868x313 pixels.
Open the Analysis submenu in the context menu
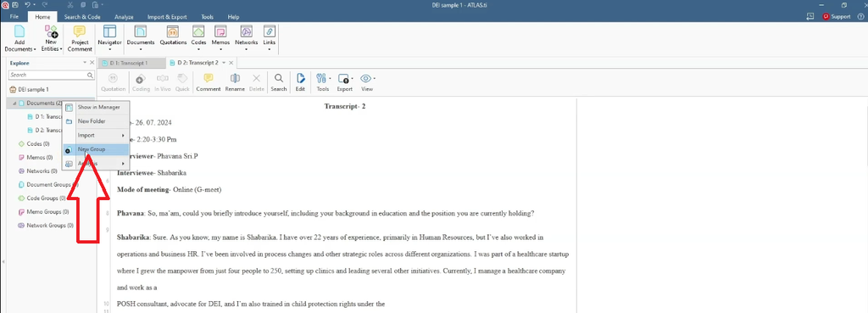click(x=96, y=164)
